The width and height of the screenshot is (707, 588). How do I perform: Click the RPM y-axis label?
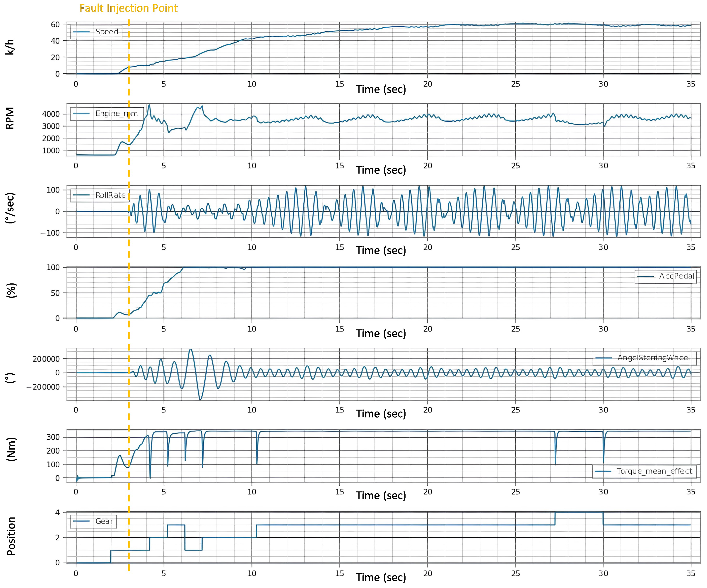tap(10, 118)
